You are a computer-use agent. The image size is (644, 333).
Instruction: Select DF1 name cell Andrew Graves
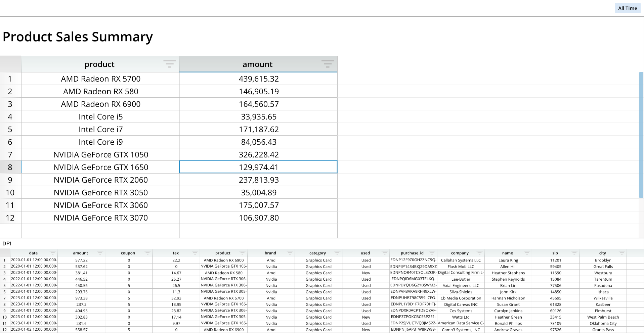508,330
